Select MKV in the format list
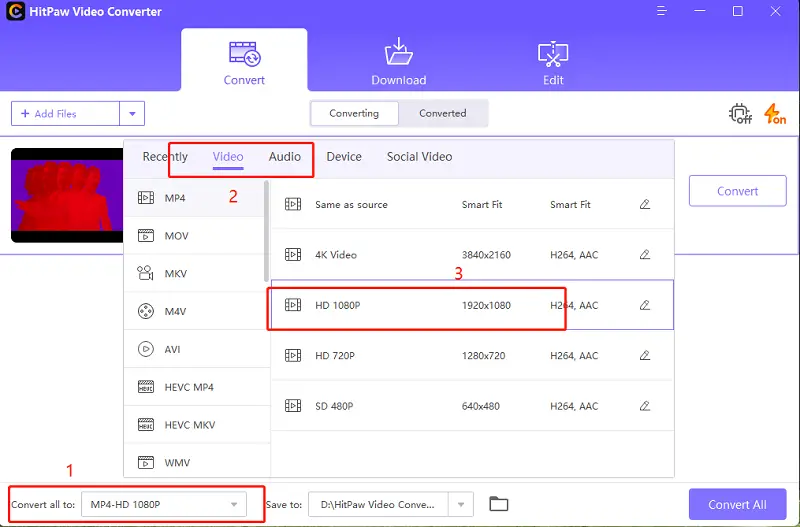 [194, 273]
